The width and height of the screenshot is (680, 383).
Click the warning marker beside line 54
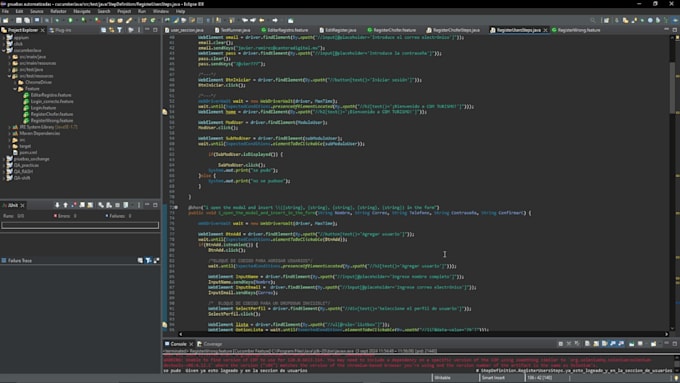tap(165, 112)
